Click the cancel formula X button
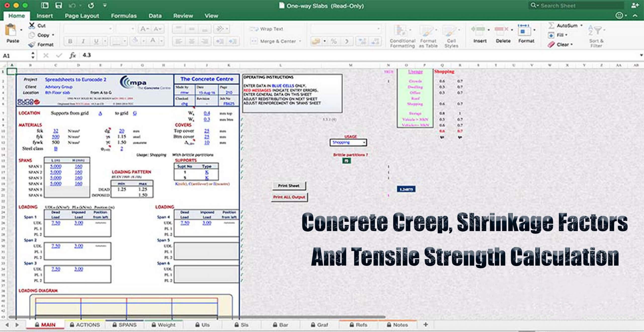This screenshot has height=332, width=644. click(x=46, y=55)
